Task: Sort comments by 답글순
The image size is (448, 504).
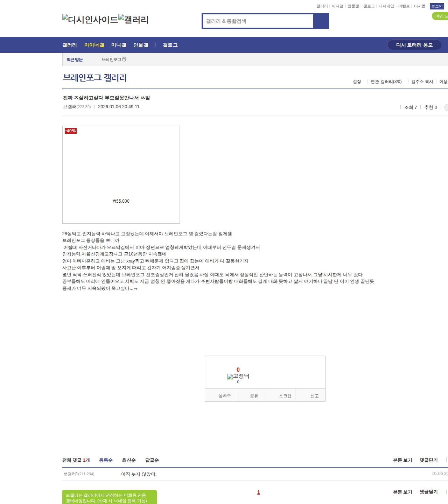Action: pos(152,460)
